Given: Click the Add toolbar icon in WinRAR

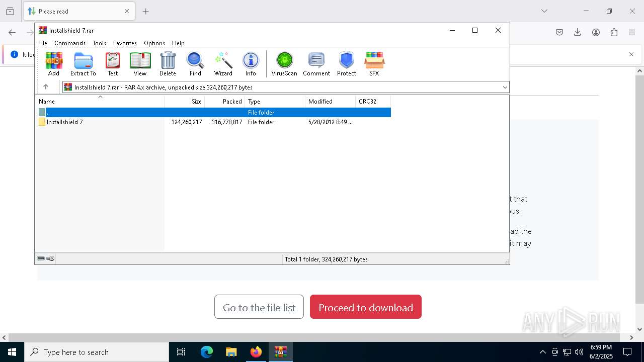Looking at the screenshot, I should click(54, 64).
